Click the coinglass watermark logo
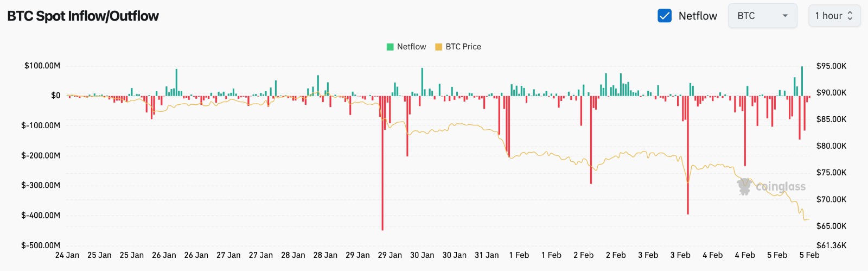 click(771, 186)
